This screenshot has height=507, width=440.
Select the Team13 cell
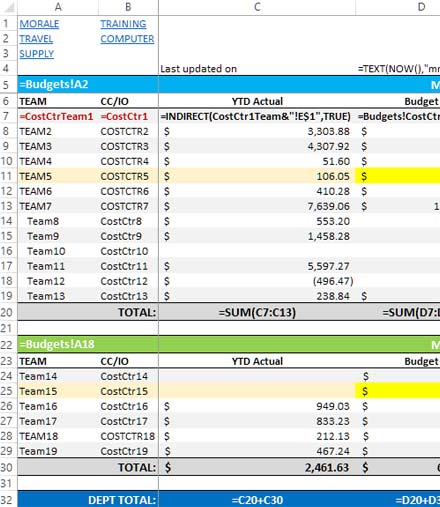[58, 296]
